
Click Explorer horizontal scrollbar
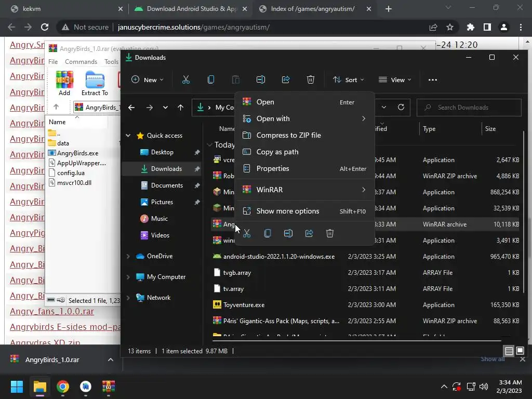(x=356, y=340)
